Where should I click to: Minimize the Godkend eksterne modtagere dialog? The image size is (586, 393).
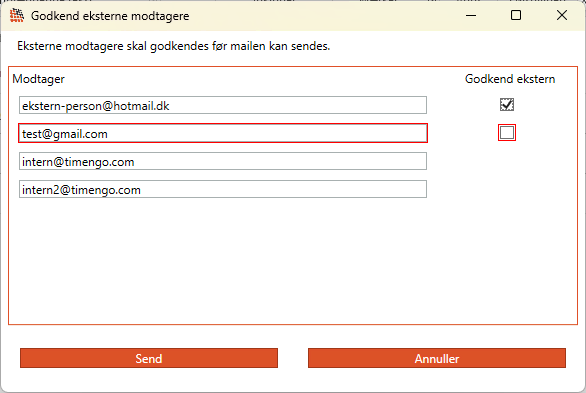(471, 15)
